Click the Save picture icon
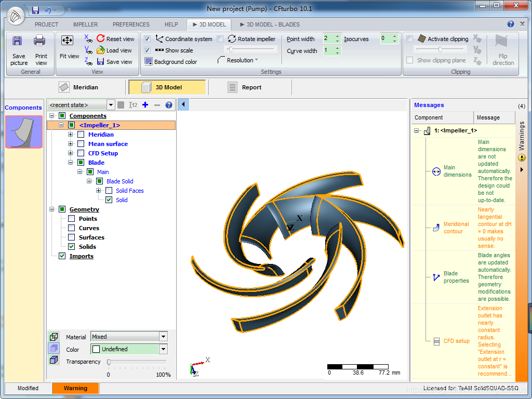This screenshot has height=399, width=532. [x=17, y=41]
